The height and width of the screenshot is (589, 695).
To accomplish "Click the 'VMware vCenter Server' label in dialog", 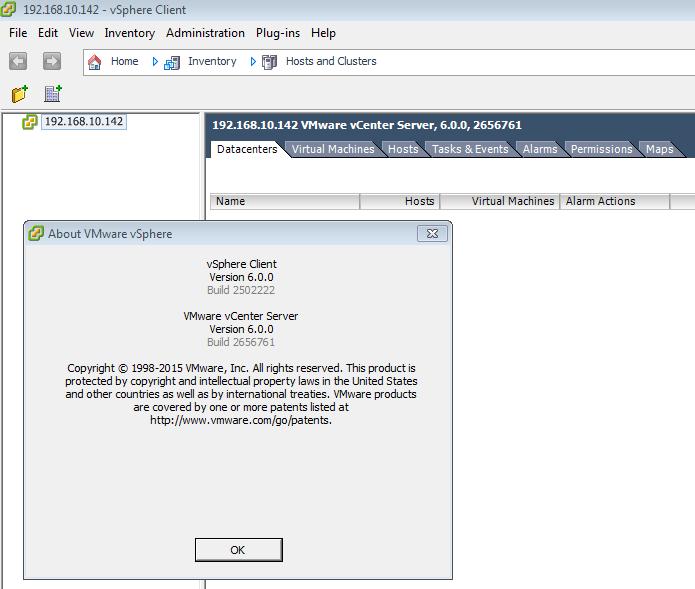I will [241, 316].
